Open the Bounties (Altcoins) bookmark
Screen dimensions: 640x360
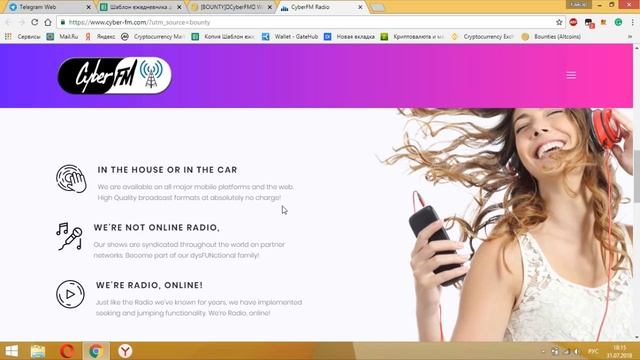pyautogui.click(x=551, y=36)
